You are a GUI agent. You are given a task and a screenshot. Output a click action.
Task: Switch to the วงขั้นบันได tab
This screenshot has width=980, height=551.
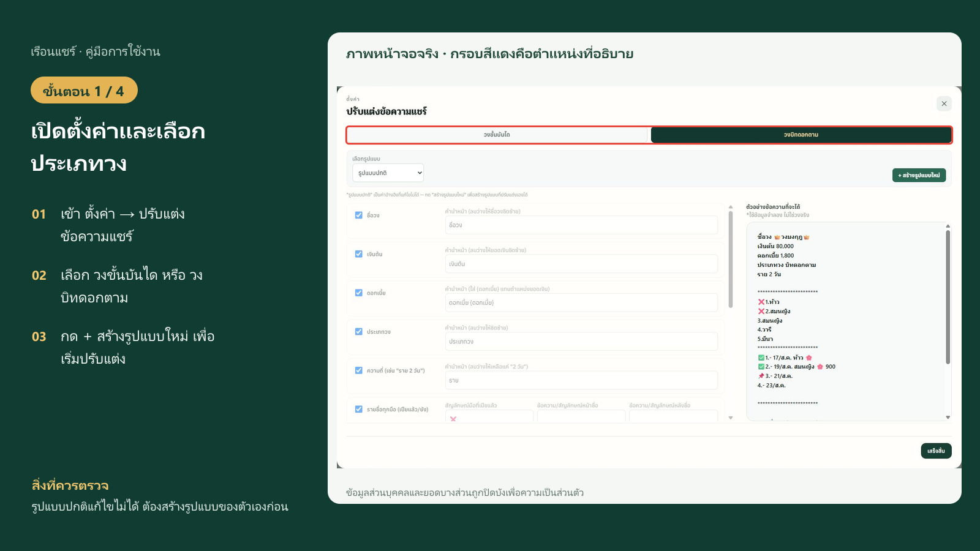(x=497, y=135)
